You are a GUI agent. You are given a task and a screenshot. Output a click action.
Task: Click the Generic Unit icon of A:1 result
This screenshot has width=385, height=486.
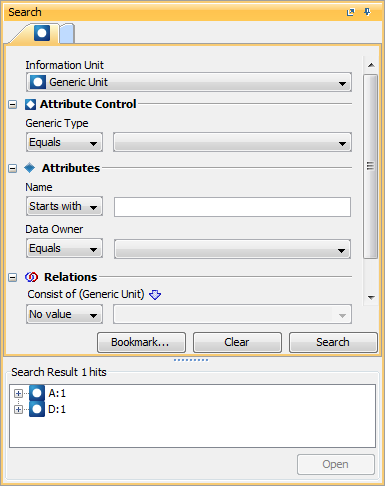tap(37, 393)
